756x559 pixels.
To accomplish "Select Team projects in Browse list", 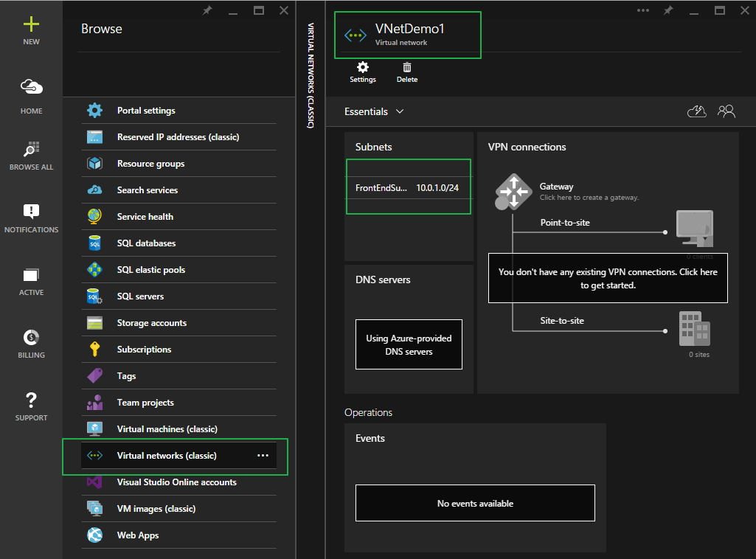I will pos(179,402).
